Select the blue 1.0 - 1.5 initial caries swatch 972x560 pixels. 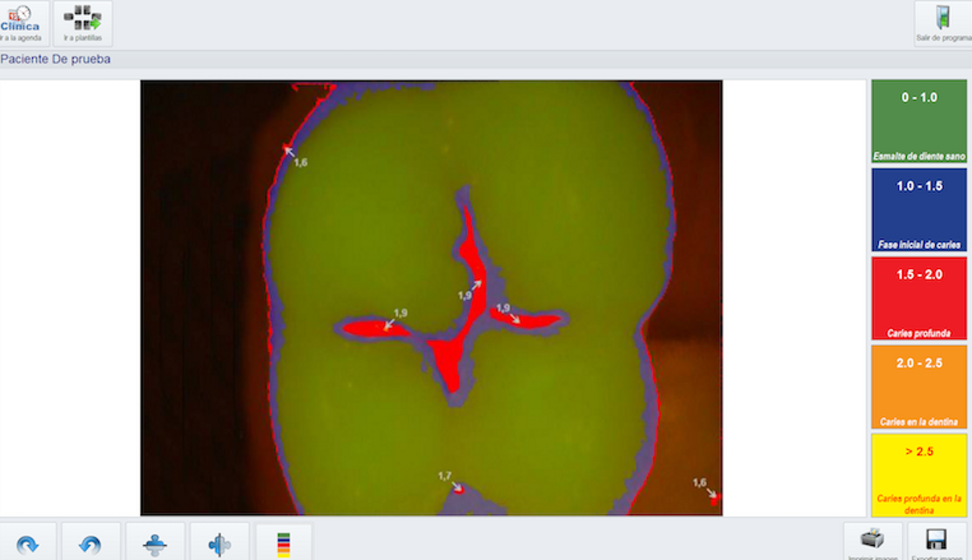918,210
